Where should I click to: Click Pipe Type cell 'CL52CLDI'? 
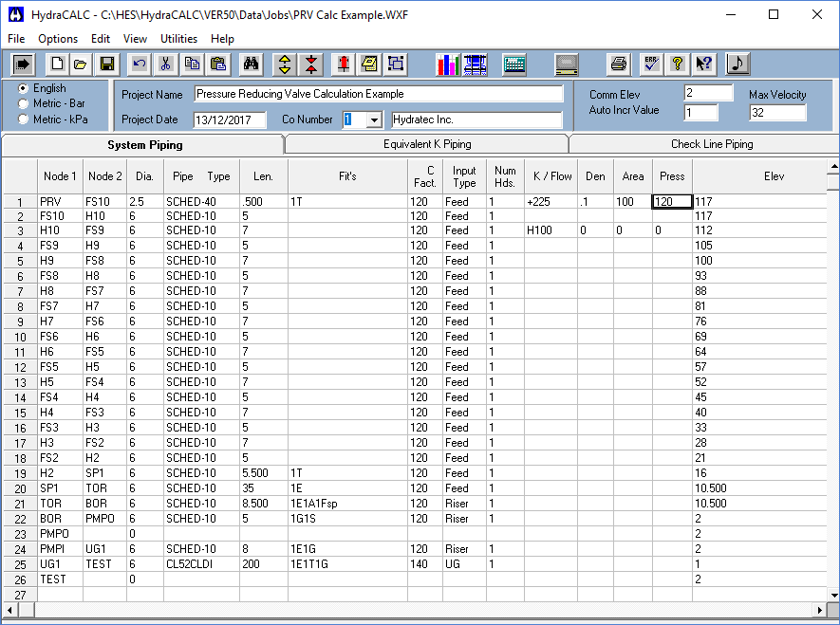[x=201, y=564]
